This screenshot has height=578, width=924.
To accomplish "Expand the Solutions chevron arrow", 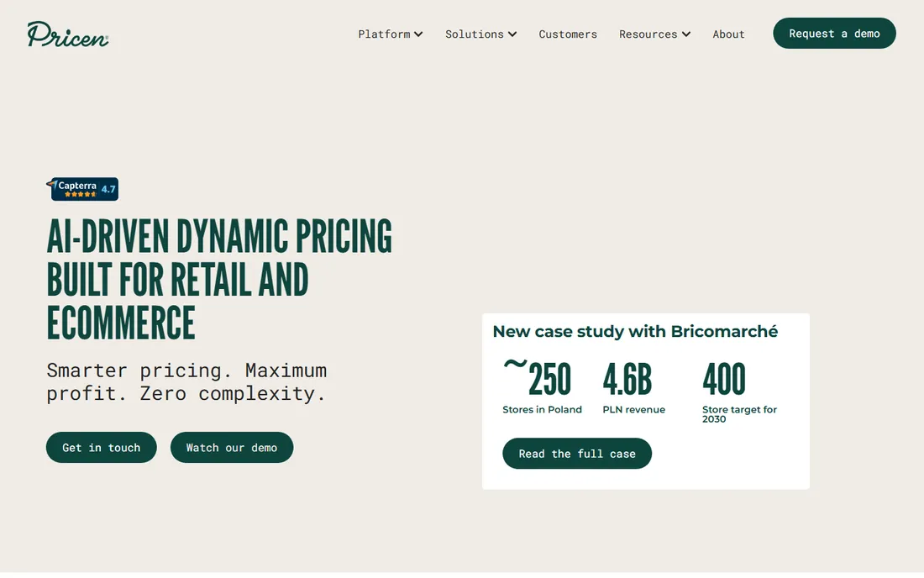I will (x=512, y=34).
